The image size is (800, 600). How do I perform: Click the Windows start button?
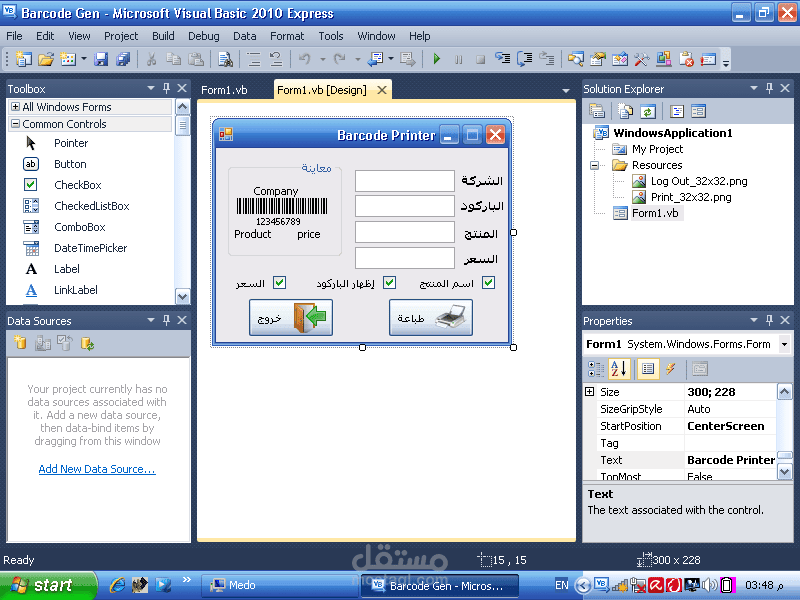click(48, 585)
